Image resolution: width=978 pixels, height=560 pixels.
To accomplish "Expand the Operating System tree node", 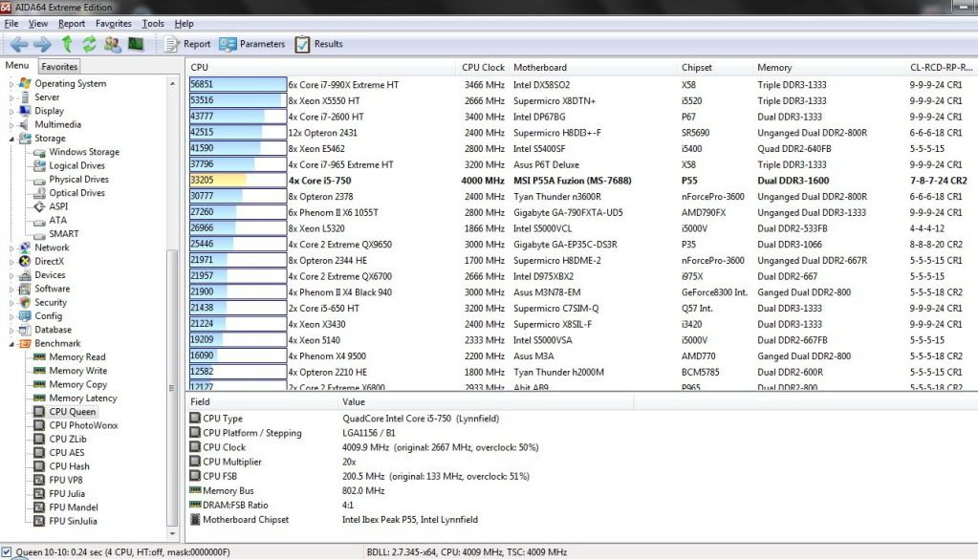I will 11,83.
